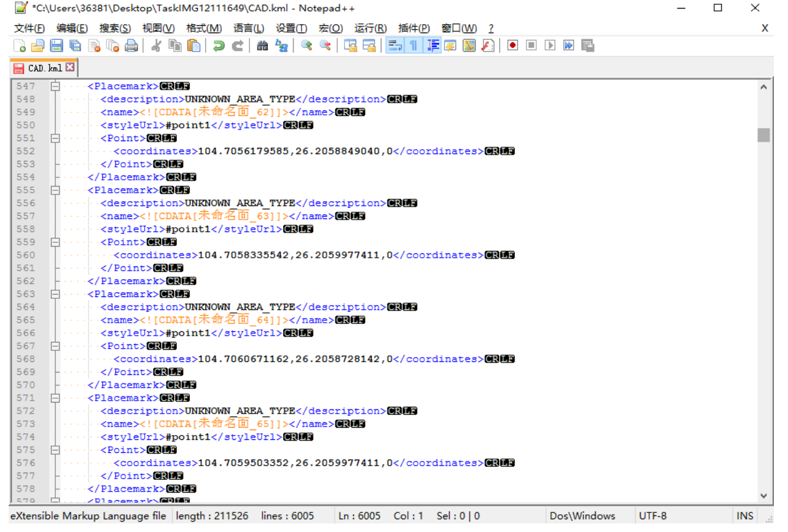Toggle synchronized horizontal scrolling icon

tap(369, 45)
